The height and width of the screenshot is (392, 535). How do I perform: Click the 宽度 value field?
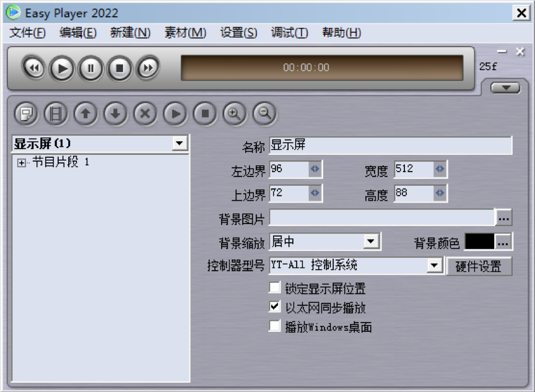[414, 169]
